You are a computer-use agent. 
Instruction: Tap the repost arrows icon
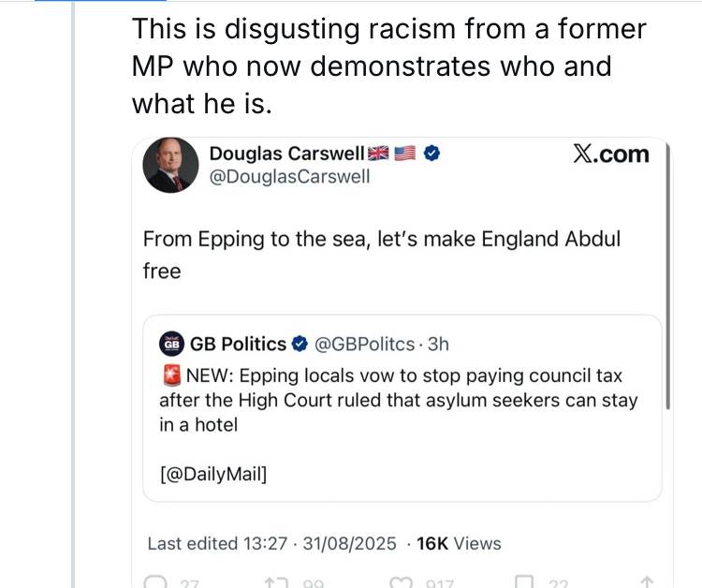[274, 581]
